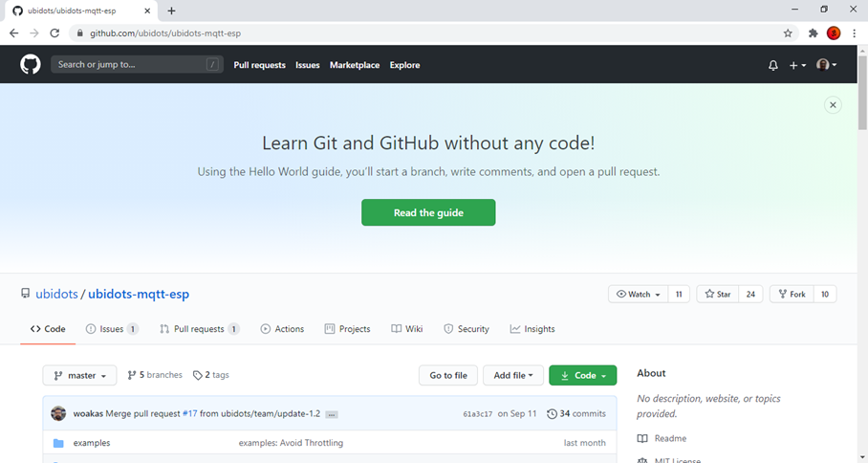This screenshot has width=868, height=463.
Task: Switch to the Projects tab
Action: 347,329
